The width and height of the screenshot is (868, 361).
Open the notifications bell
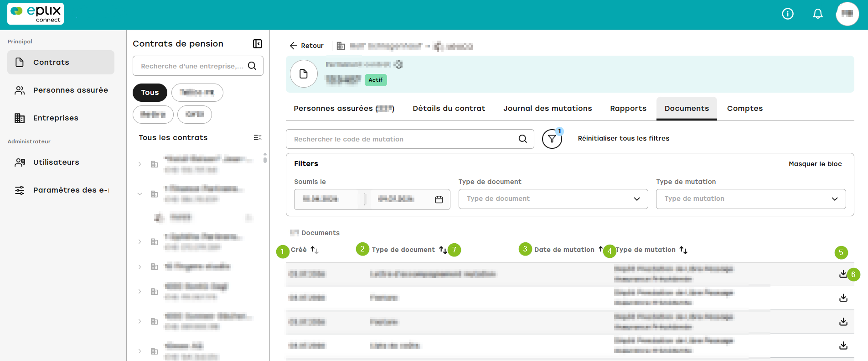(818, 14)
